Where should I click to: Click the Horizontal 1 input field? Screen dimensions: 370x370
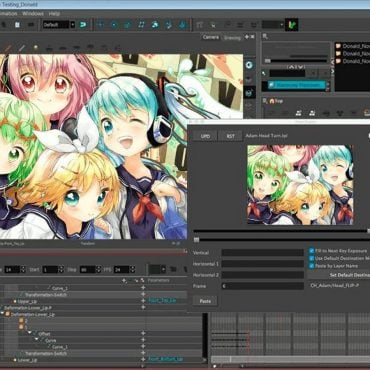[x=263, y=264]
